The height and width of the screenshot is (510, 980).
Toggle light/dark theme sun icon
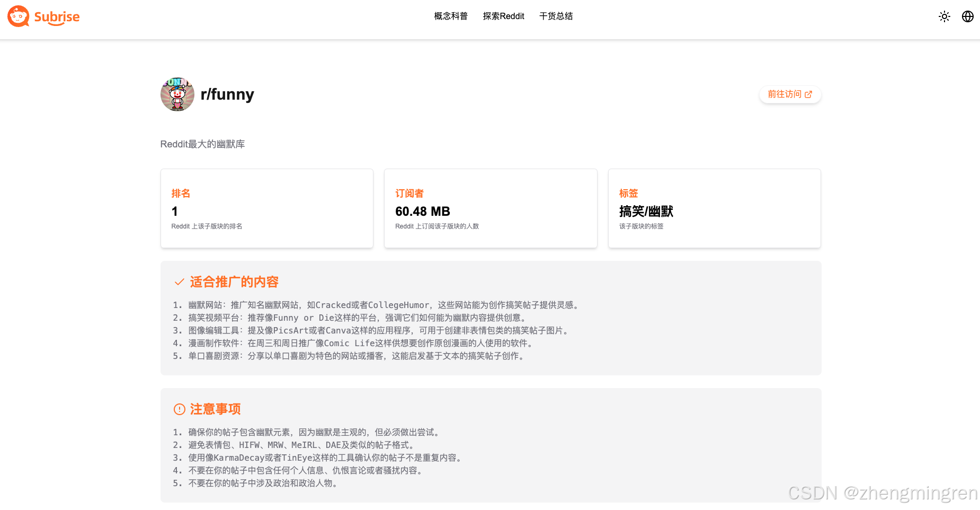pos(945,16)
